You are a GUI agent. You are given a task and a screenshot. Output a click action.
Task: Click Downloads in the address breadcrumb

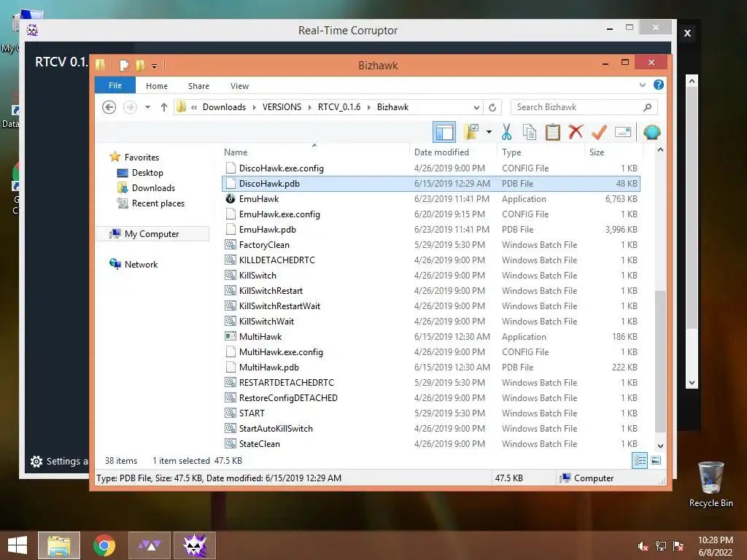[x=224, y=107]
